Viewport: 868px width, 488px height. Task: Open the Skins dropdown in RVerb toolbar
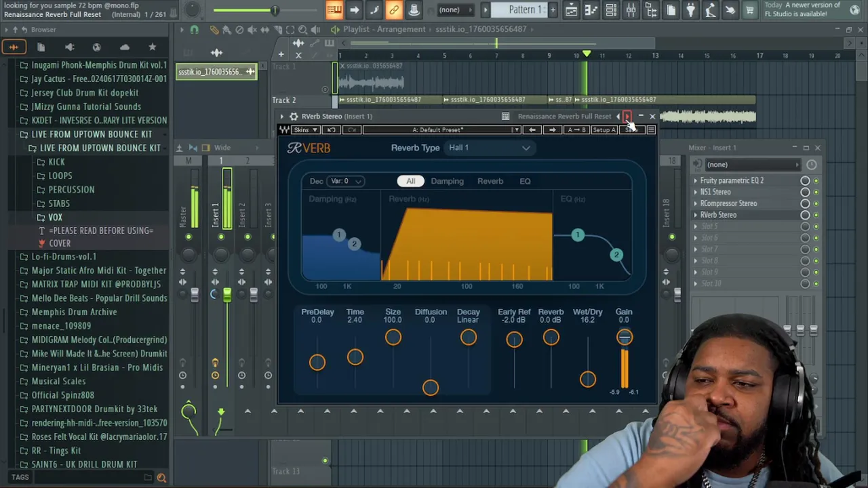(305, 129)
